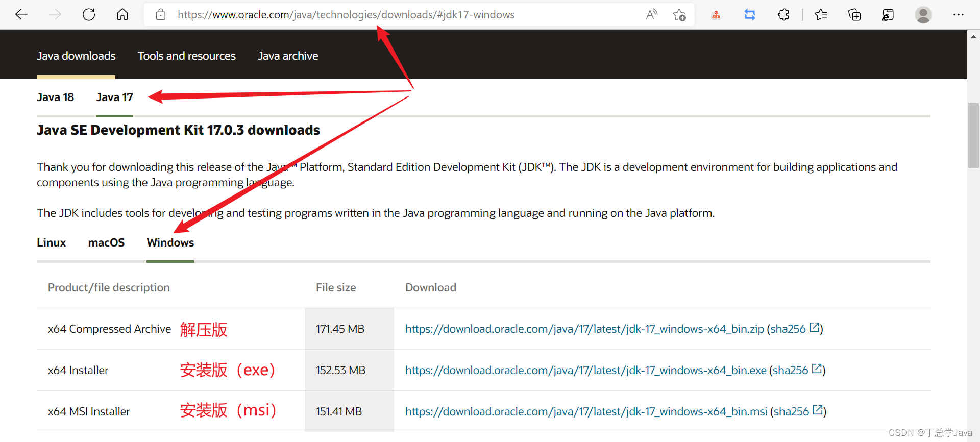Download the jdk-17 windows-x64 msi installer
This screenshot has width=980, height=442.
coord(586,412)
